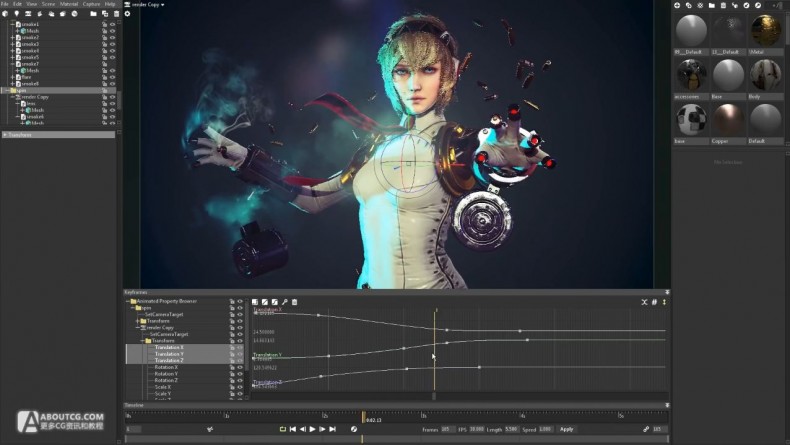Collapse the spin folder in outliner

pos(8,90)
